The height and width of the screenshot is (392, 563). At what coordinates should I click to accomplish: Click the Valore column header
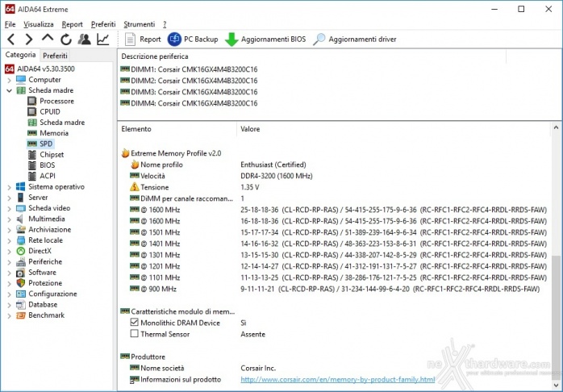pos(393,129)
